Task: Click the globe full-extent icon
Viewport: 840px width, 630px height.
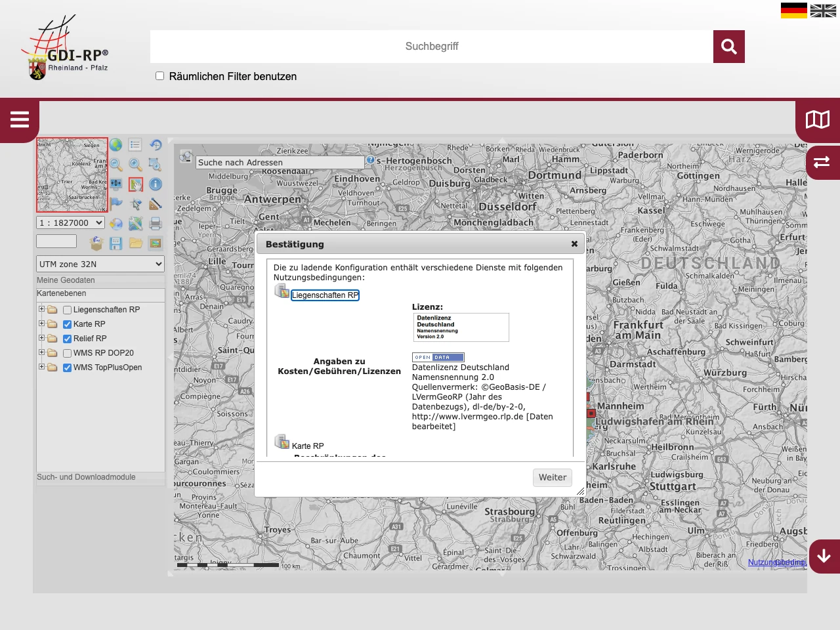Action: (x=116, y=145)
